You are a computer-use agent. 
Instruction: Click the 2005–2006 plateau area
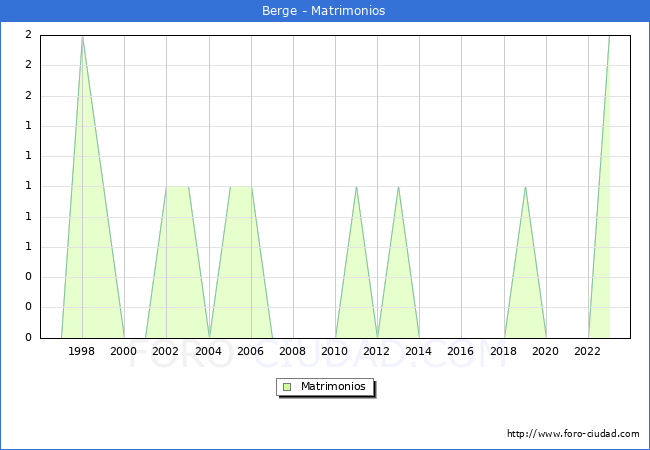240,188
